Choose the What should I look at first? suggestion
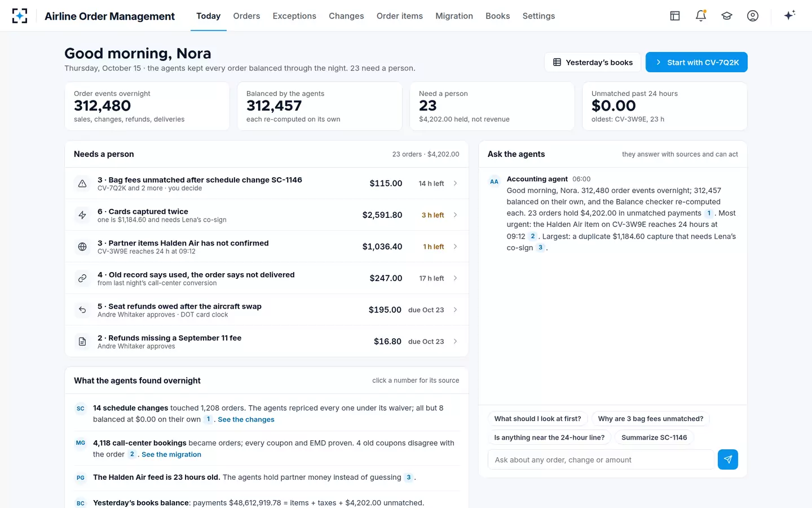 click(537, 419)
